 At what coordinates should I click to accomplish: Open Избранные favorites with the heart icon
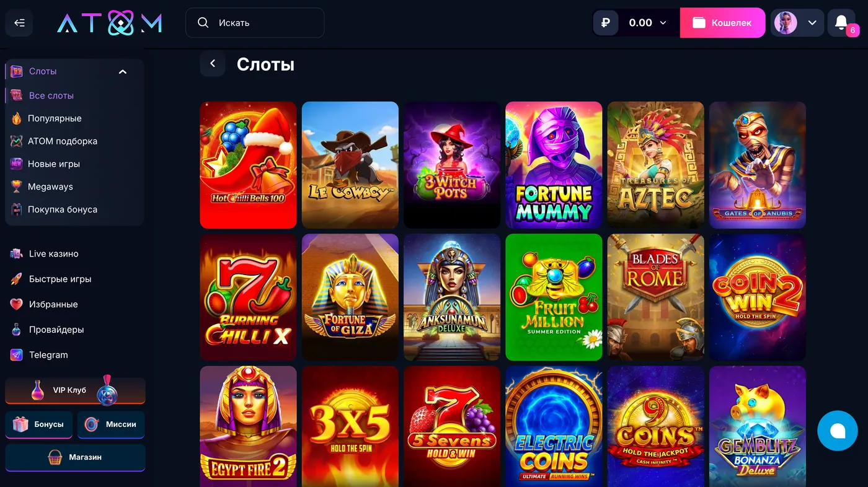click(x=44, y=304)
